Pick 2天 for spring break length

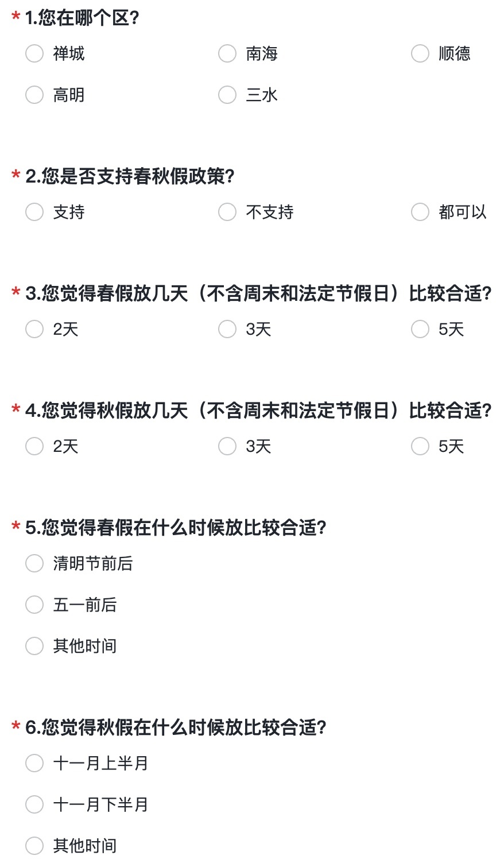tap(34, 330)
